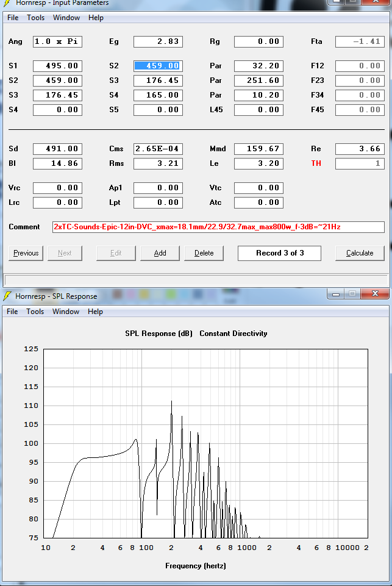Select the F12 input field
Viewport: 392px width, 586px height.
point(360,66)
